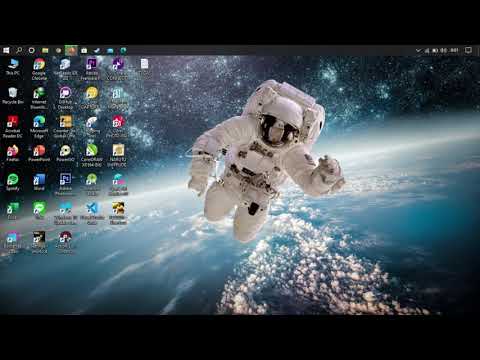Open Word desktop shortcut
Screen dimensions: 480x360
pyautogui.click(x=39, y=182)
